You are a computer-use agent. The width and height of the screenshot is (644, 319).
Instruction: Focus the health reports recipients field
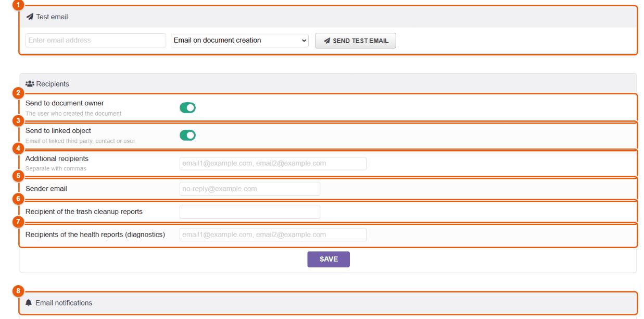pyautogui.click(x=273, y=235)
